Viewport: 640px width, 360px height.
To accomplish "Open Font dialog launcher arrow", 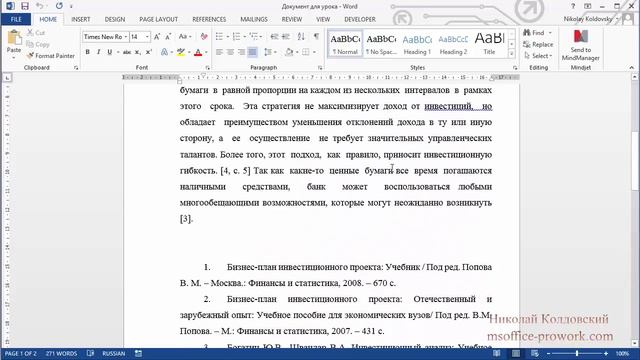I will tap(207, 68).
